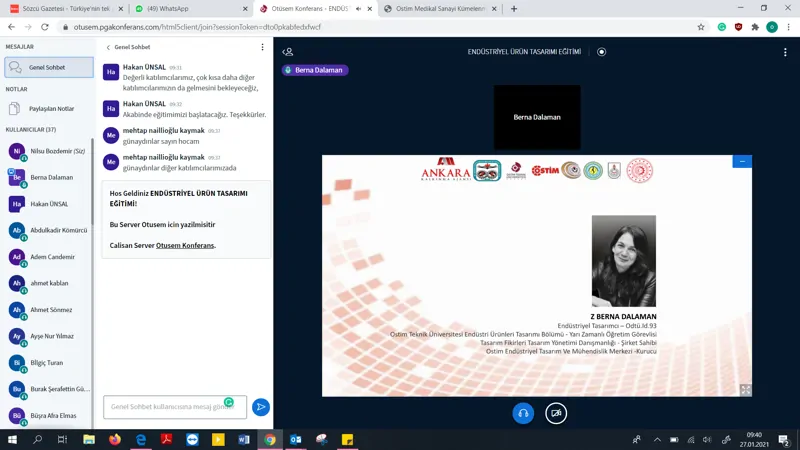
Task: Select user Nilsu Bozdemir (Siz)
Action: pyautogui.click(x=49, y=151)
